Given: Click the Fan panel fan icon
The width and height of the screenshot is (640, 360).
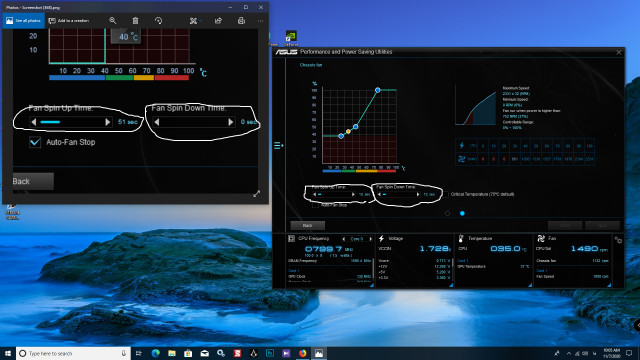Looking at the screenshot, I should coord(541,238).
